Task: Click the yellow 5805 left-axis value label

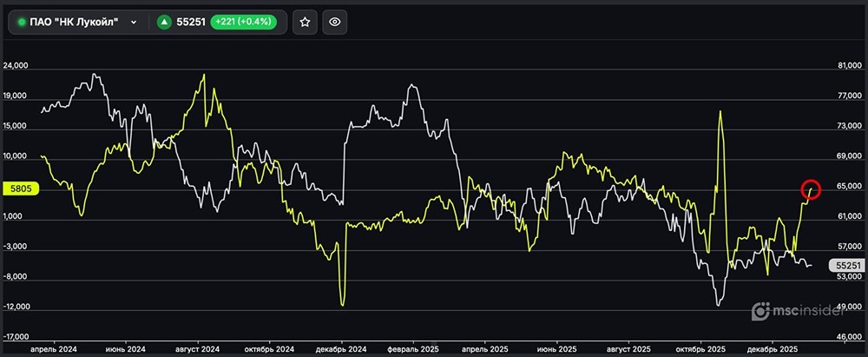Action: coord(21,188)
